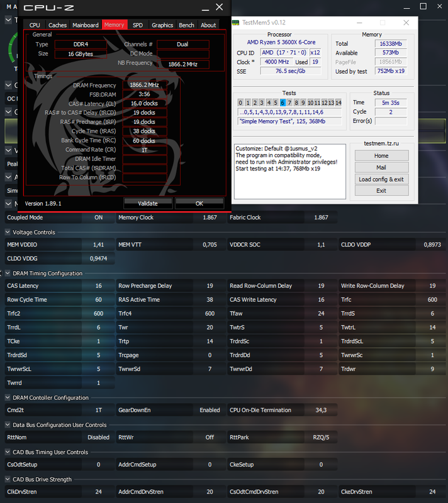Maximize the Ryzen Master window
Viewport: 448px width, 503px height.
click(423, 6)
